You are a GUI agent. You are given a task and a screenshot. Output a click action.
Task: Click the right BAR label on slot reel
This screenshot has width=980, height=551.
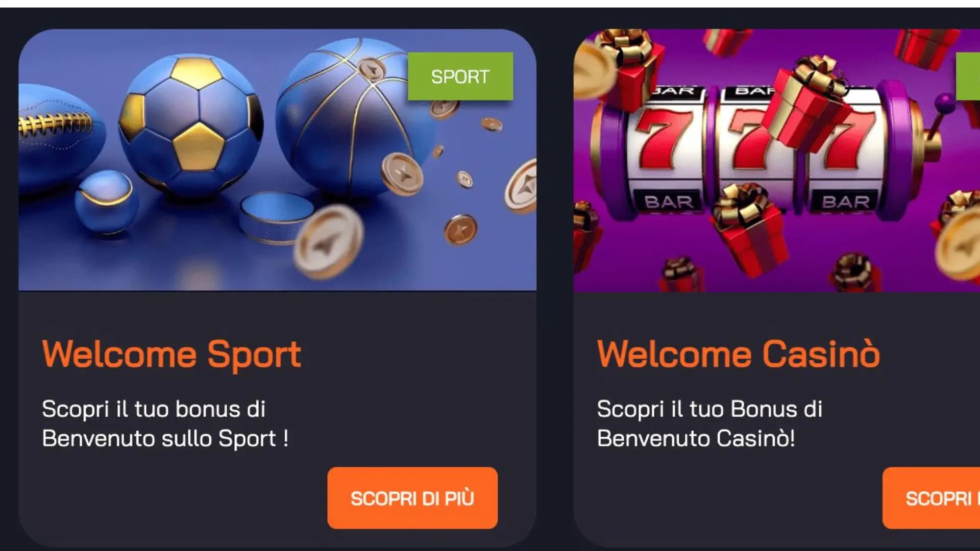[x=846, y=202]
